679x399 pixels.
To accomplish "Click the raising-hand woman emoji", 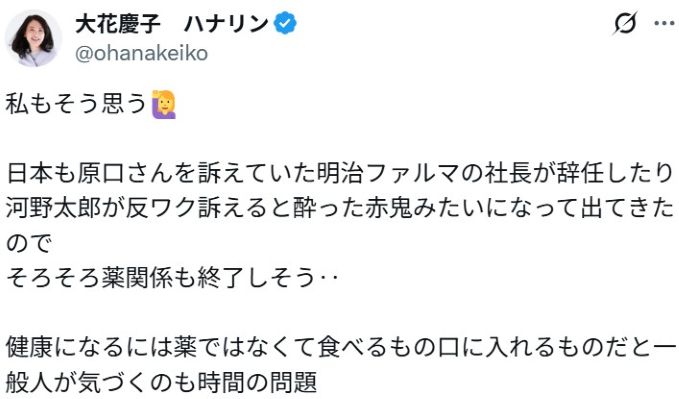I will click(x=164, y=104).
